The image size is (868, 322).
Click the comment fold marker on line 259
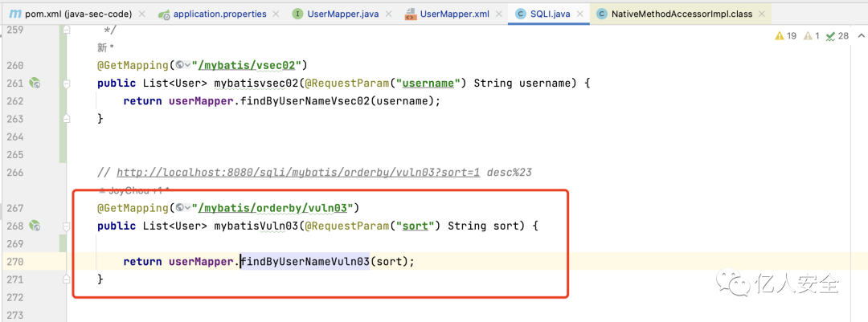point(67,30)
